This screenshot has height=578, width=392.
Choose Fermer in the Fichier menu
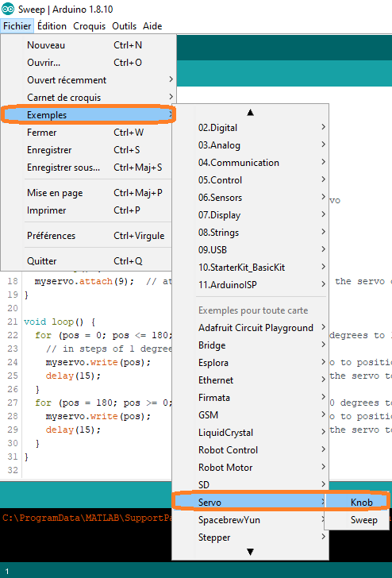pos(88,133)
